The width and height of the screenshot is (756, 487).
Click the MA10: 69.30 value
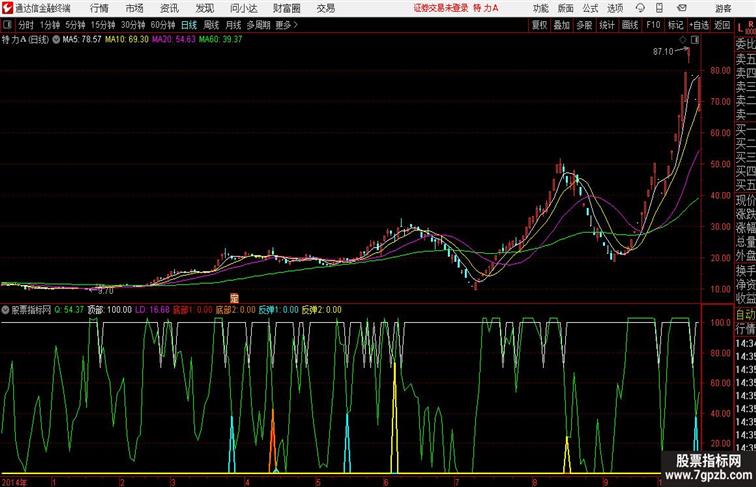coord(127,40)
